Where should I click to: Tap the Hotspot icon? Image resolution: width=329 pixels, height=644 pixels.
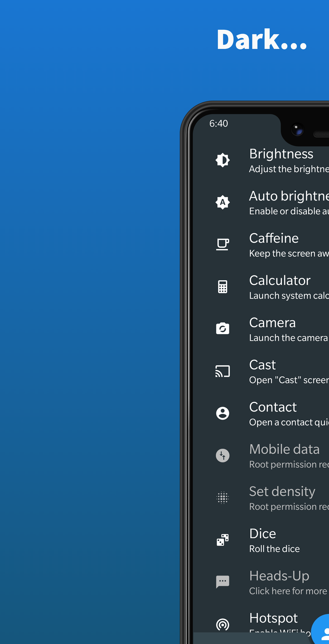(x=222, y=624)
